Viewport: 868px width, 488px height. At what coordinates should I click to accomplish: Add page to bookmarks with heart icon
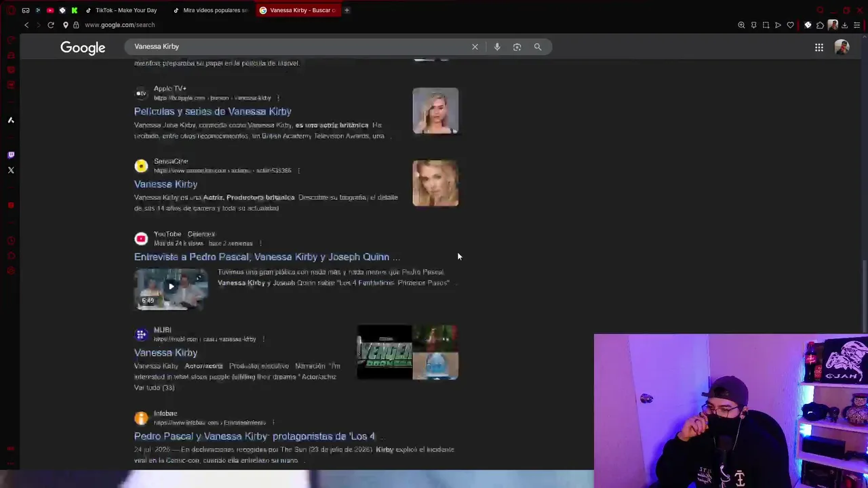(x=790, y=25)
